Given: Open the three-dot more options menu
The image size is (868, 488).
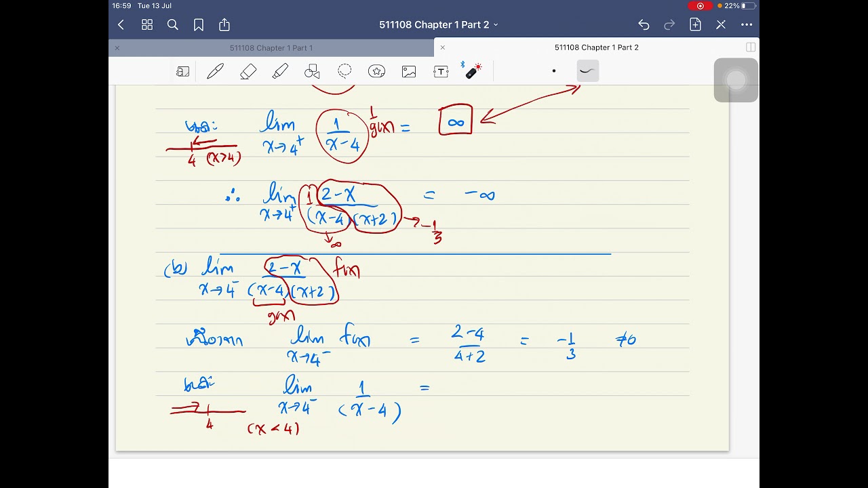Looking at the screenshot, I should 747,25.
